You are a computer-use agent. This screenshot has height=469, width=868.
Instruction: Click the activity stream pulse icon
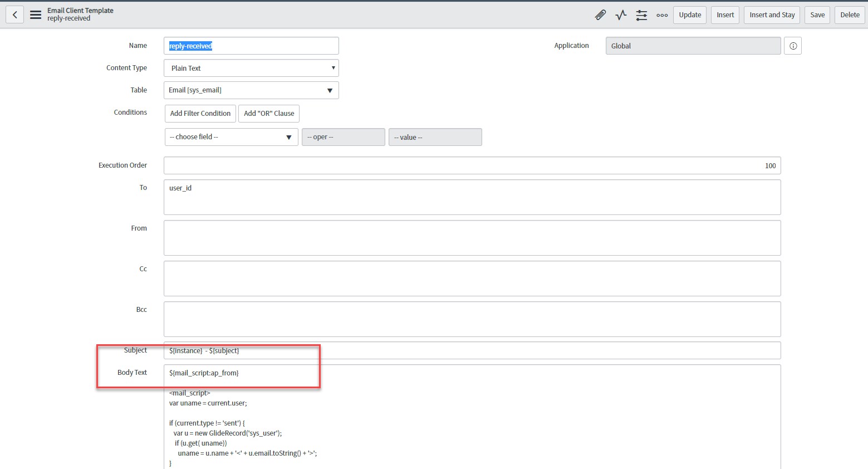(621, 15)
